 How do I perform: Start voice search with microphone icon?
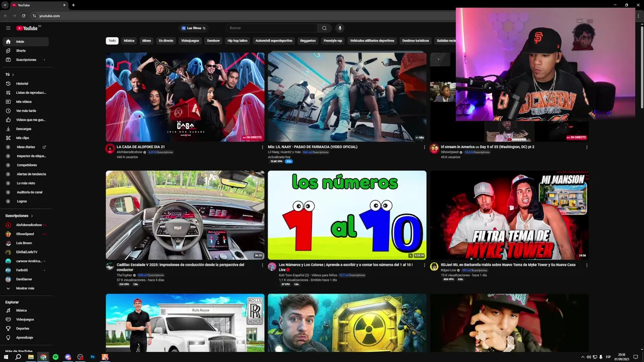(x=340, y=28)
